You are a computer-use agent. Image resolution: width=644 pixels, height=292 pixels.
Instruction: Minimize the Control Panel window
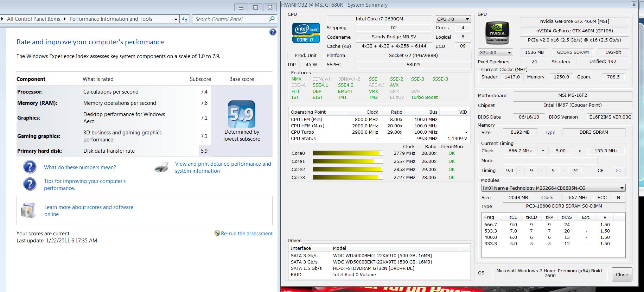241,7
